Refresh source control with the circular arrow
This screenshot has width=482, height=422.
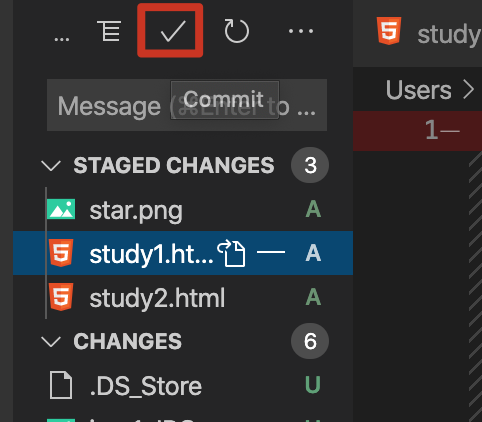click(x=236, y=31)
